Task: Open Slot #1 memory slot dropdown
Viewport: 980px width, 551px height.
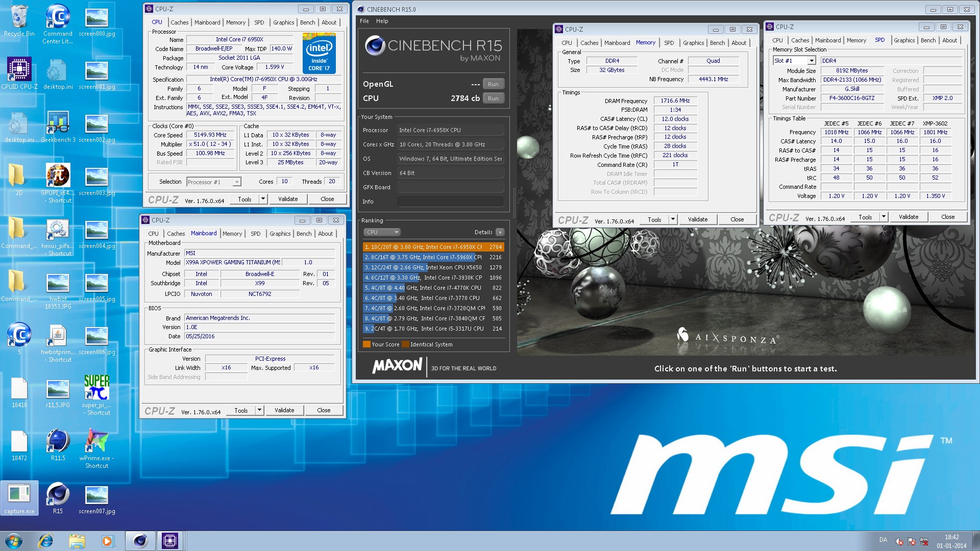Action: (x=794, y=61)
